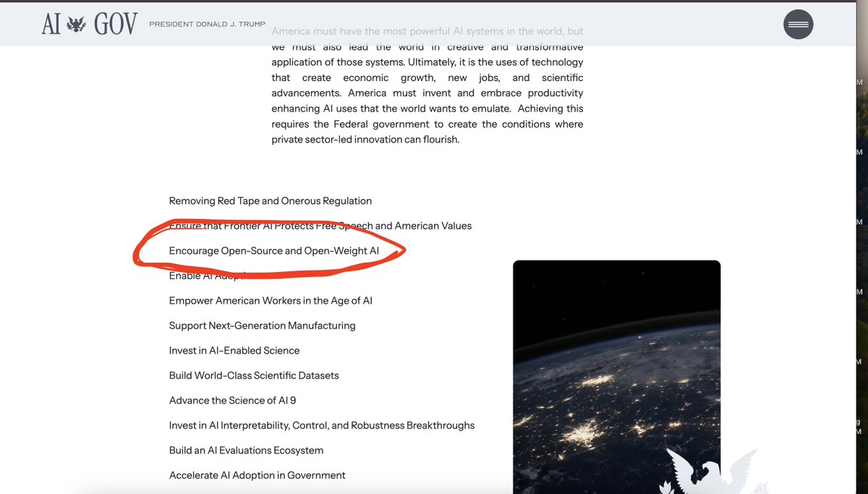The image size is (868, 494).
Task: Click the AI.GOV logo
Action: point(90,25)
